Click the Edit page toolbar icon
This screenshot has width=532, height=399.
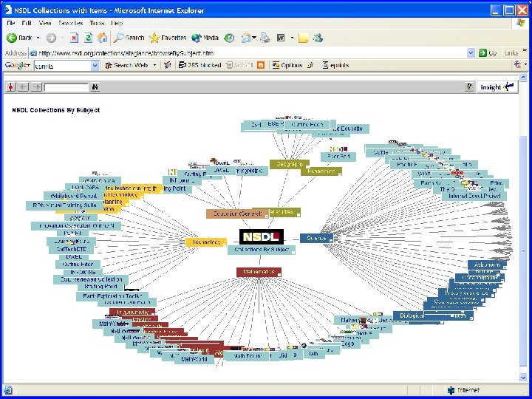[281, 38]
